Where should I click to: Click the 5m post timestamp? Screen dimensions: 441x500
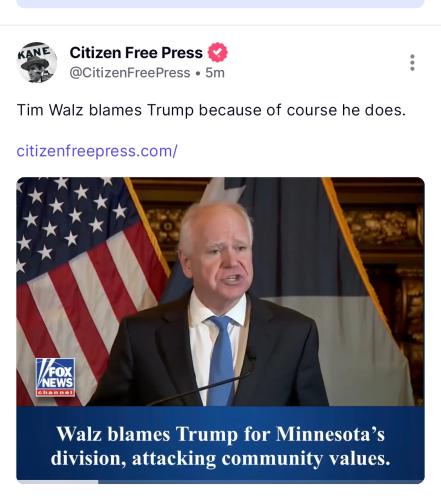point(215,73)
